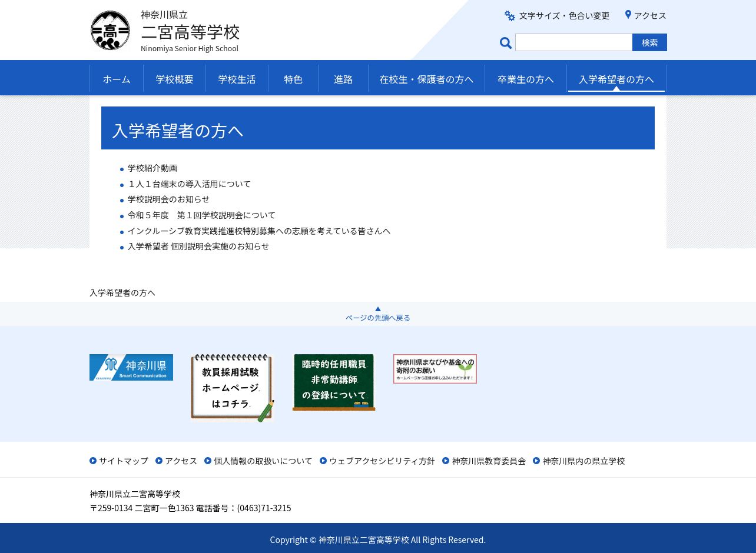Screen dimensions: 756x553
Task: Click the 神奈川県立二宮高等学校 footer school name
Action: [x=135, y=494]
